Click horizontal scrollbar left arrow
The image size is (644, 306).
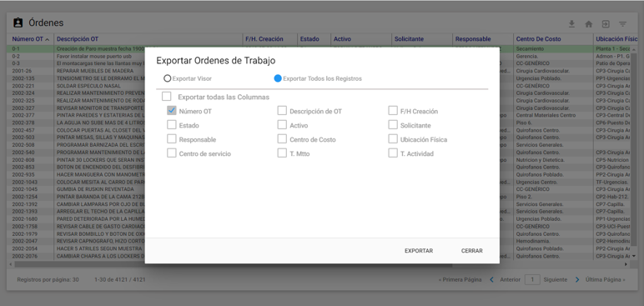tap(11, 264)
